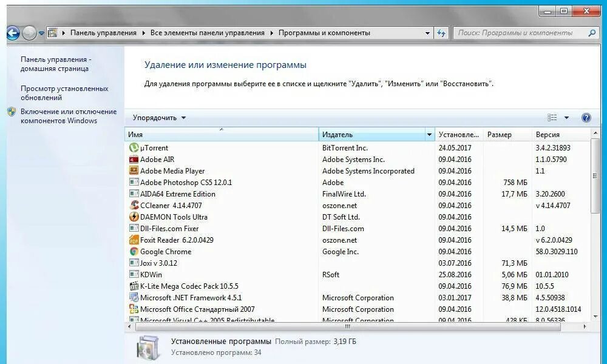
Task: Click the Installed programs icon in details pane
Action: (148, 347)
